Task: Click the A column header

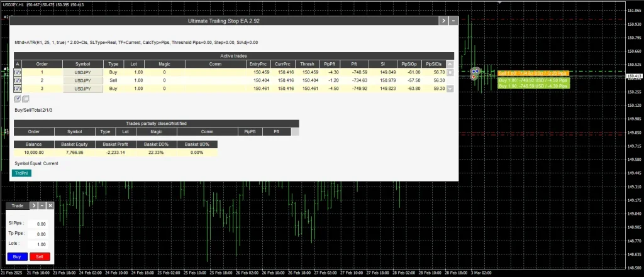Action: pyautogui.click(x=17, y=64)
